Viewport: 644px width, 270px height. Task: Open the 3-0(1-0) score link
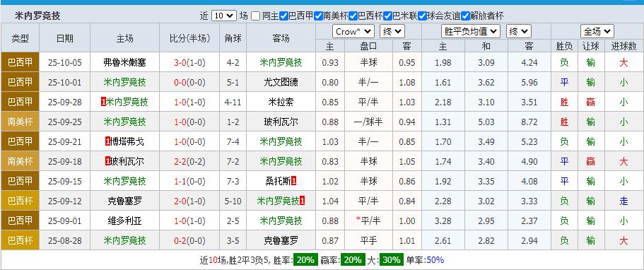[x=189, y=63]
